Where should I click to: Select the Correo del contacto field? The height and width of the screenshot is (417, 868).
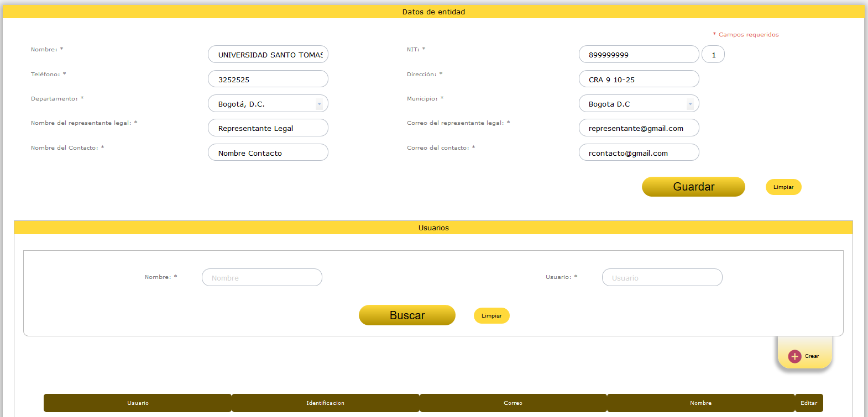[x=638, y=153]
